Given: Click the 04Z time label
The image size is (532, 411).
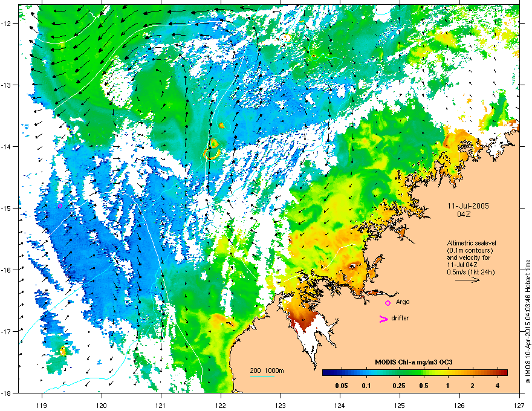Looking at the screenshot, I should 464,215.
